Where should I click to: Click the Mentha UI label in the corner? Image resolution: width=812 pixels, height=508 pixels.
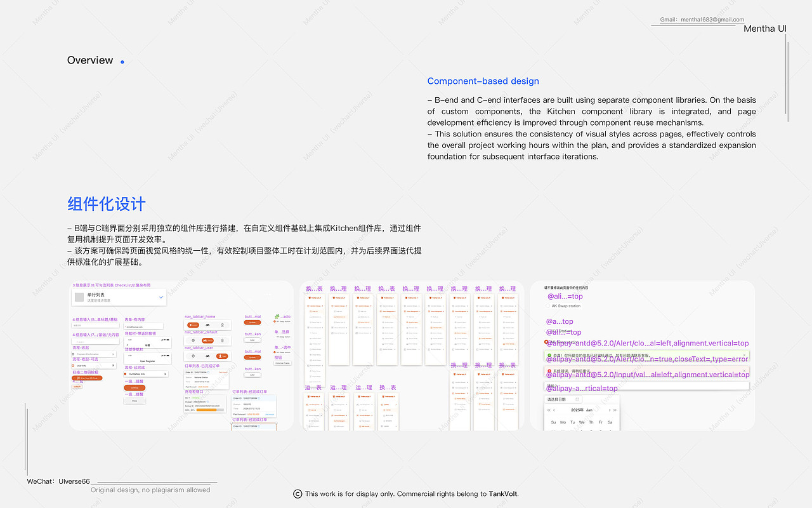click(x=765, y=29)
